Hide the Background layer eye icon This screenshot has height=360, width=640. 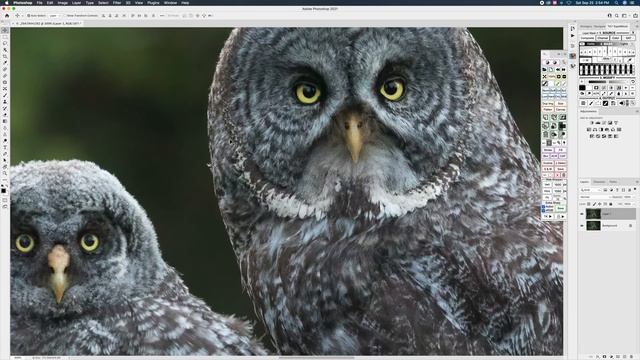pyautogui.click(x=582, y=225)
